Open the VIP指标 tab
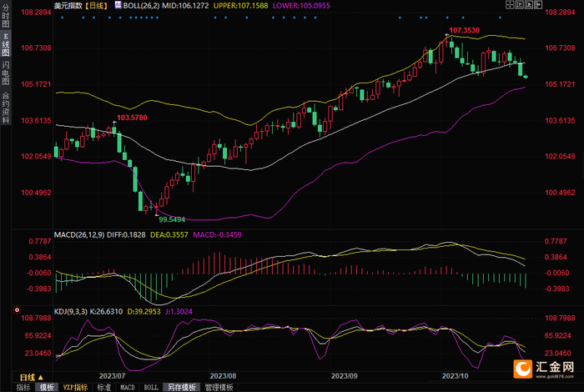The height and width of the screenshot is (392, 584). (75, 388)
